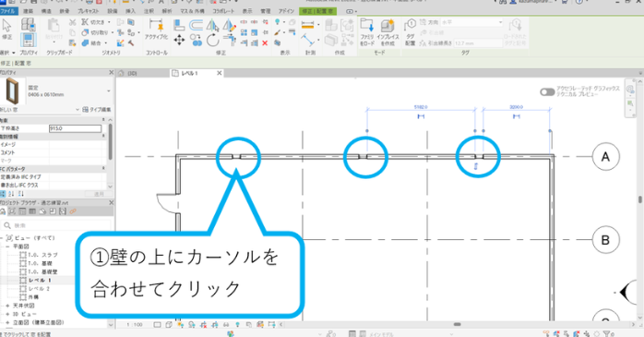Click the sunglasses temporary hide icon

tap(226, 325)
